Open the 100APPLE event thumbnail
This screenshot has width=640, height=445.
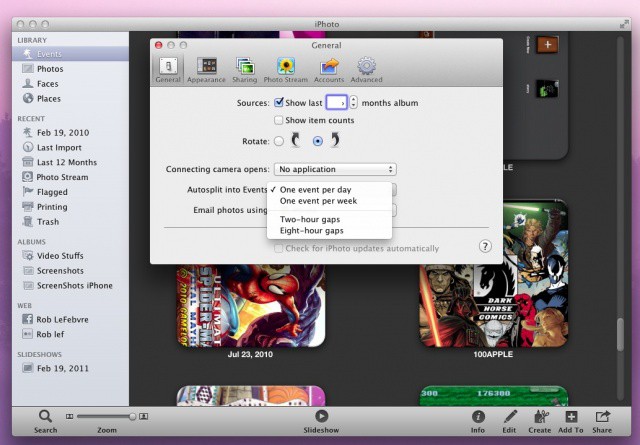click(493, 274)
